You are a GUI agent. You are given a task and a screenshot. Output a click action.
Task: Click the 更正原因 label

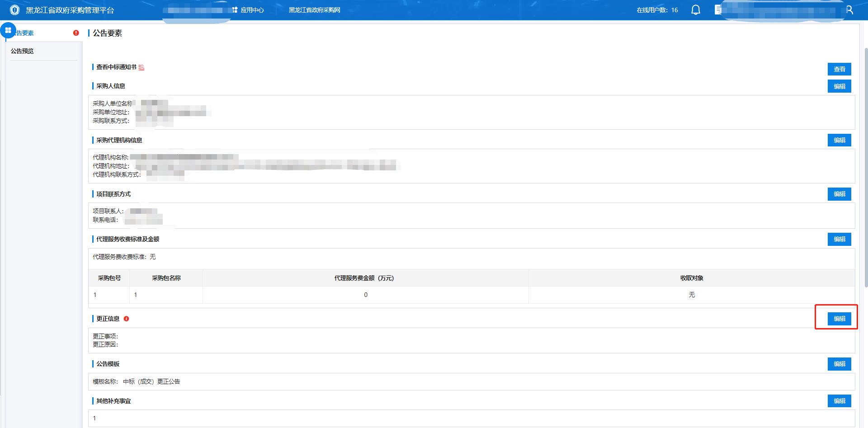coord(105,344)
